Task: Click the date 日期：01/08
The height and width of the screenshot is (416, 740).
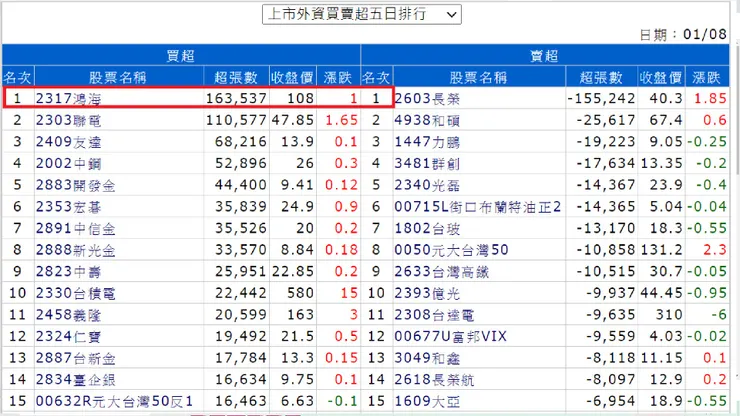Action: (683, 34)
